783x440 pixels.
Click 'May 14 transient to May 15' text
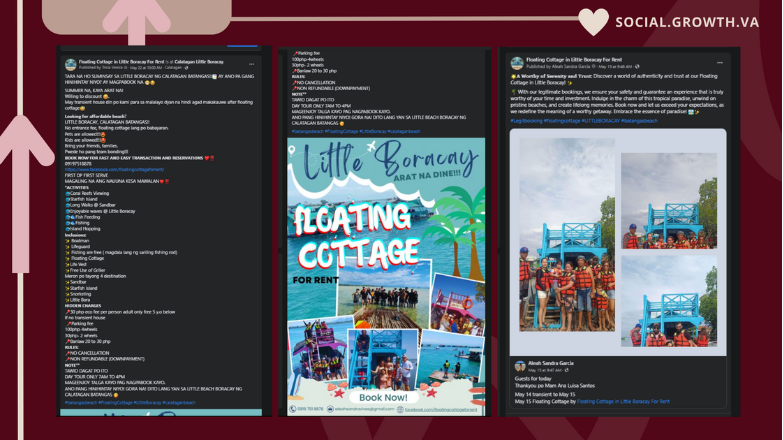point(545,395)
